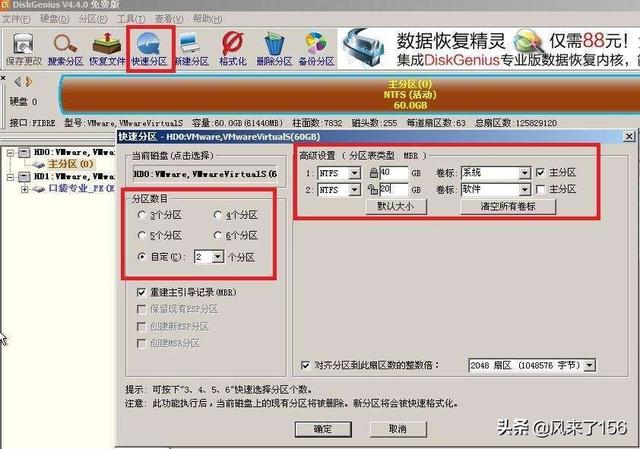Click the partition 1 size input field
The width and height of the screenshot is (640, 449).
(x=390, y=173)
